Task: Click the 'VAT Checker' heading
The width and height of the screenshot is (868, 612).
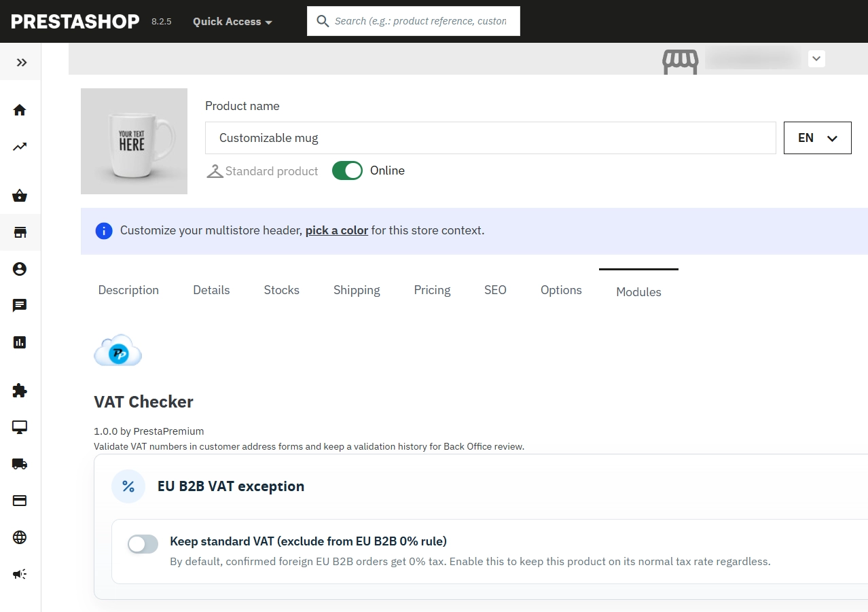Action: [x=144, y=401]
